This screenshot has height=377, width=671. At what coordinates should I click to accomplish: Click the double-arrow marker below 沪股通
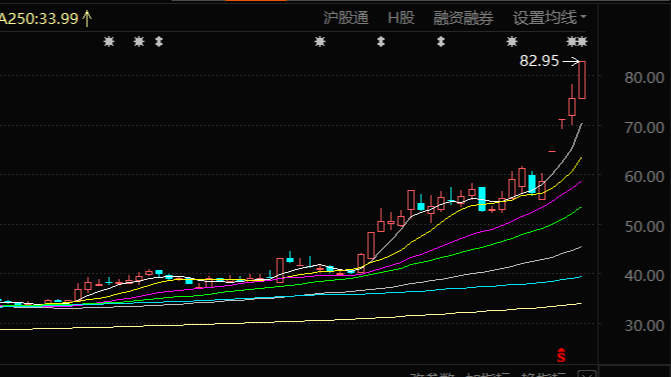pyautogui.click(x=381, y=42)
